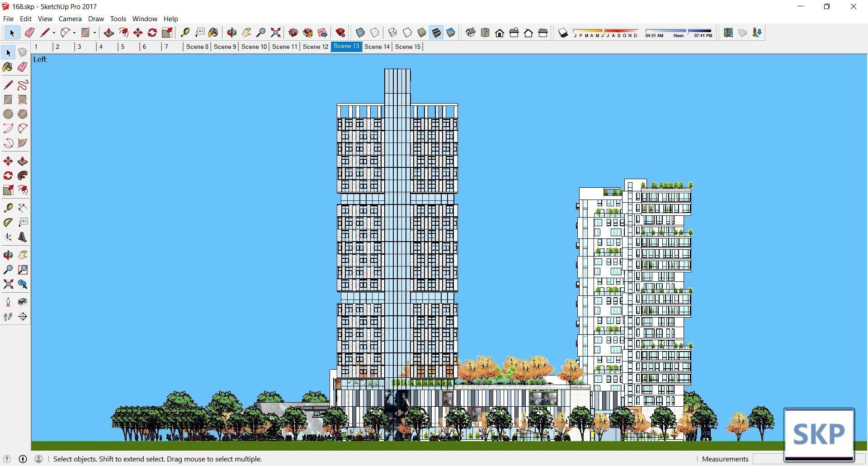Select the Text label tool in top toolbar
Viewport: 868px width, 466px height.
point(199,33)
